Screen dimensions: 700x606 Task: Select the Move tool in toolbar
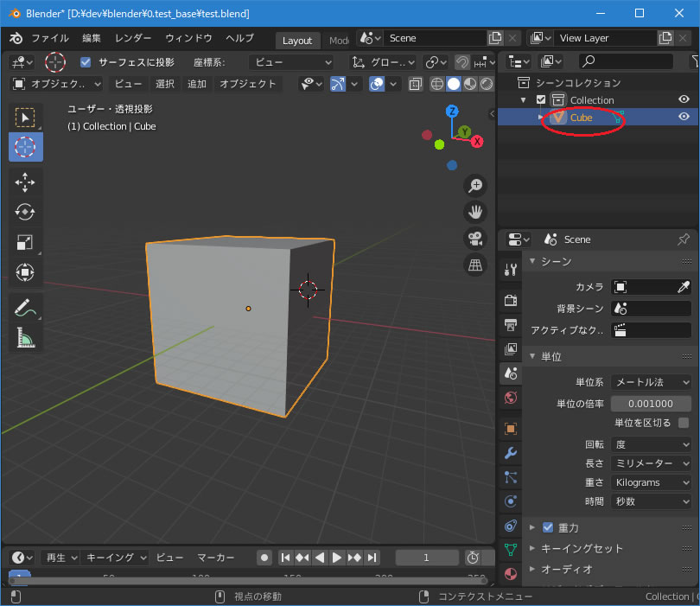pos(25,182)
